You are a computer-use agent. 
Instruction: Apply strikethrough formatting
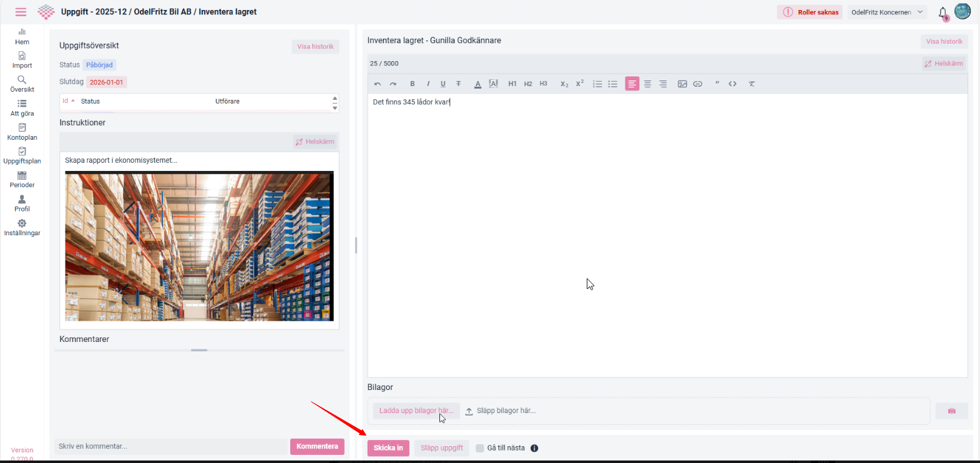pos(459,84)
